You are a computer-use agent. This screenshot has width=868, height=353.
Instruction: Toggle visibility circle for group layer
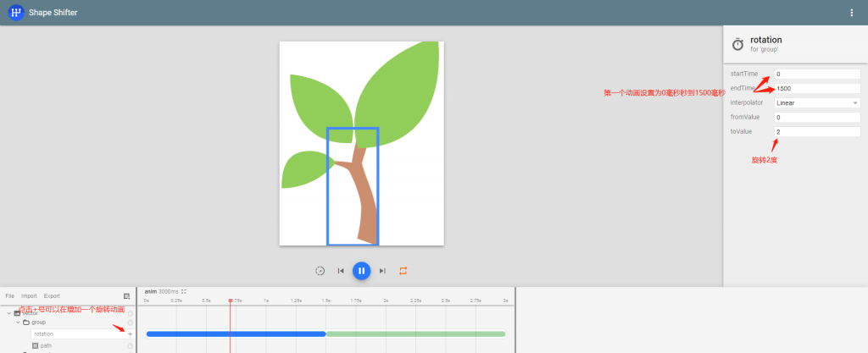(130, 323)
